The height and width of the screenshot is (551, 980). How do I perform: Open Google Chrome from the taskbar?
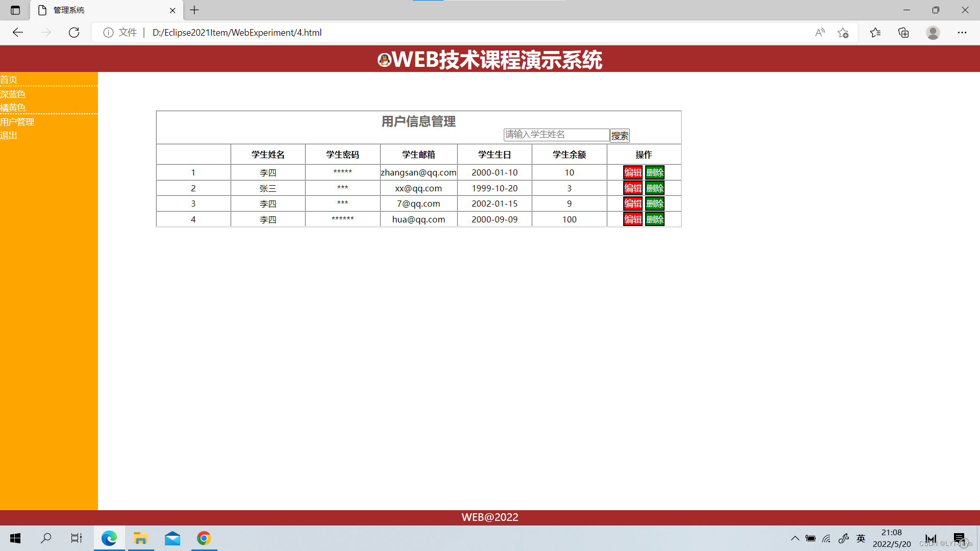(204, 538)
